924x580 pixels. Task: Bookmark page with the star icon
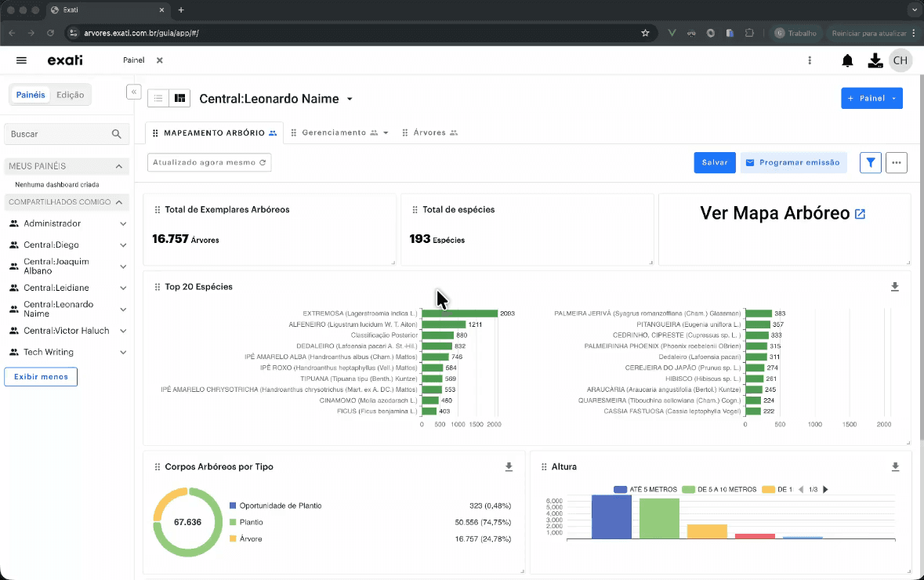[x=645, y=33]
